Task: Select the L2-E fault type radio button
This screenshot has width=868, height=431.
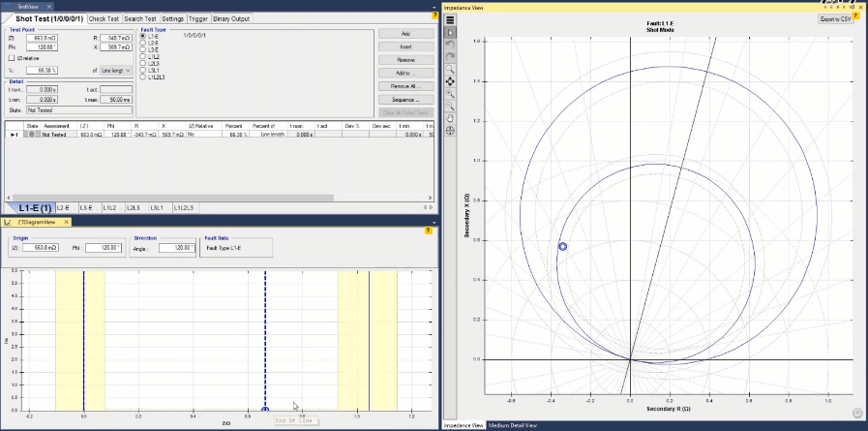Action: pyautogui.click(x=144, y=43)
